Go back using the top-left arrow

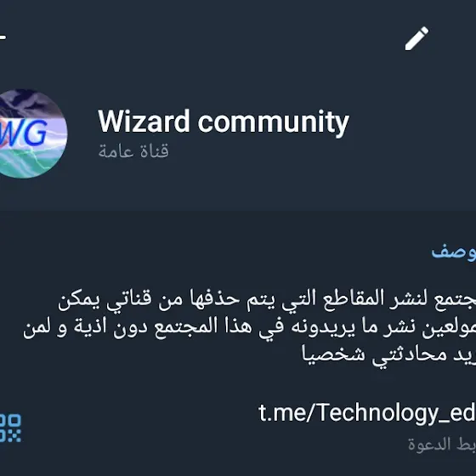[3, 37]
